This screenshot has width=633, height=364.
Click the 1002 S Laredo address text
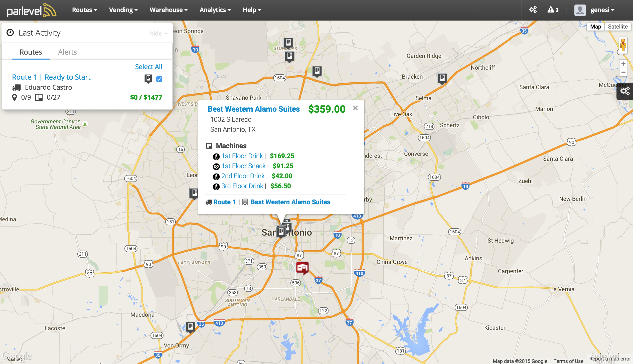[231, 119]
